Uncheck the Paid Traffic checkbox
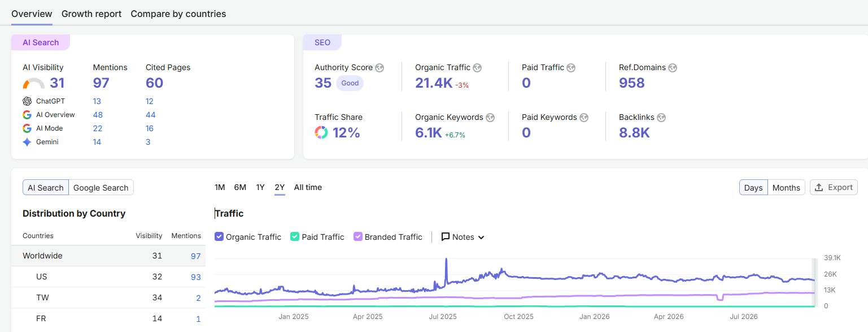This screenshot has width=868, height=332. click(295, 237)
